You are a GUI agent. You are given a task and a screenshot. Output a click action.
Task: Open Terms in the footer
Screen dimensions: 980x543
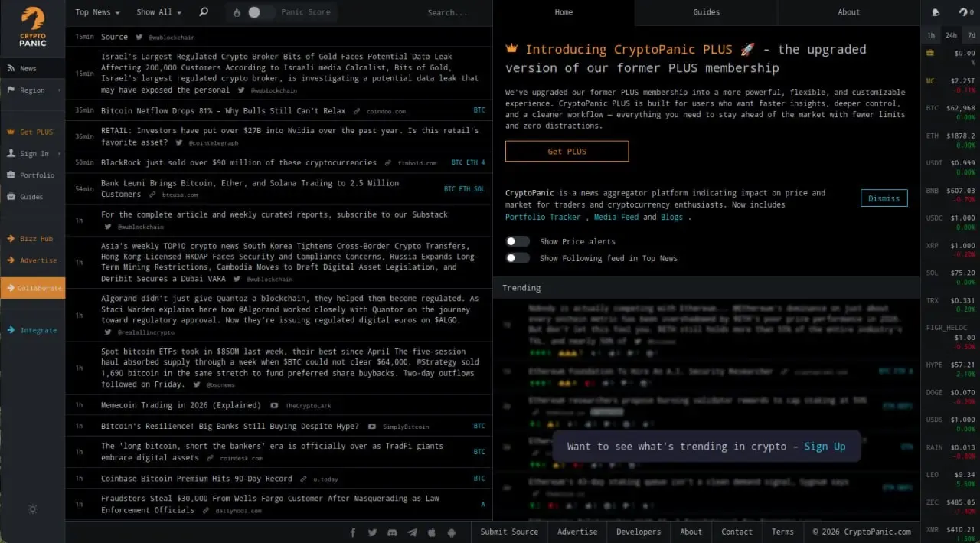click(x=782, y=532)
